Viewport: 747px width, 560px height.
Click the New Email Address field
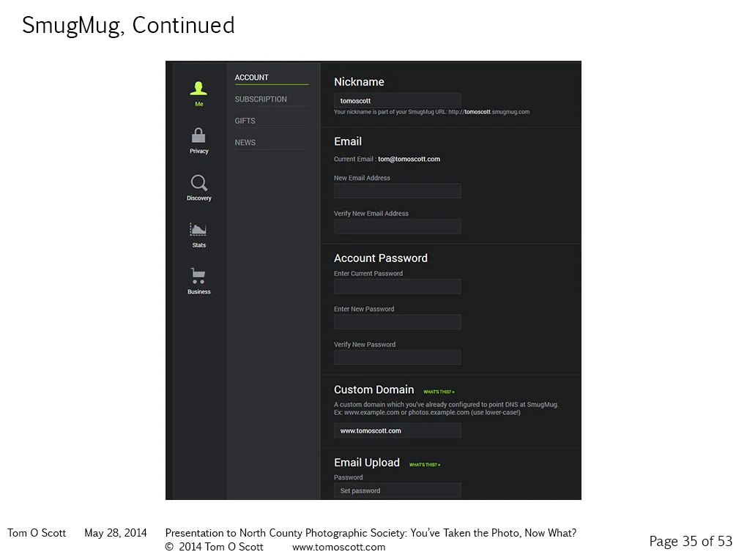pyautogui.click(x=398, y=191)
